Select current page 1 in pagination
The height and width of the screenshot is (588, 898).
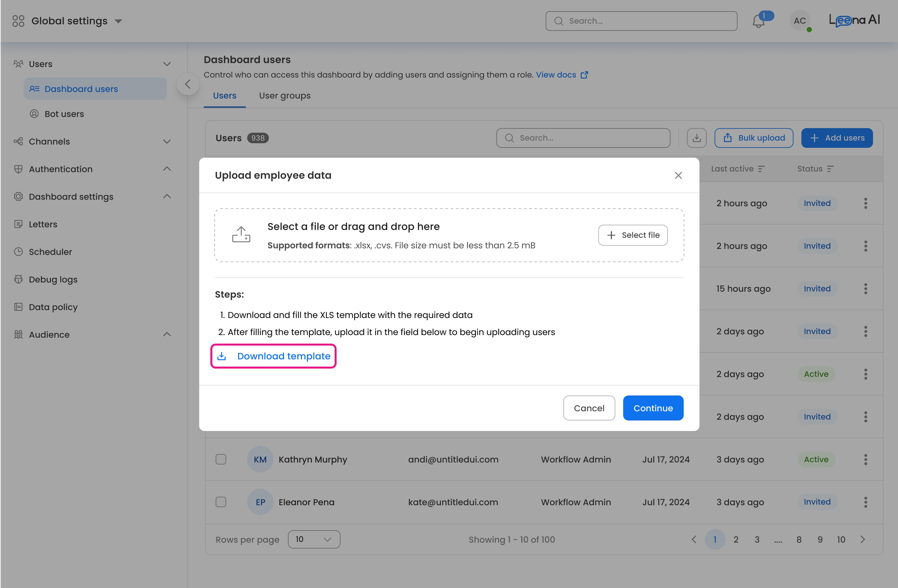pyautogui.click(x=715, y=540)
